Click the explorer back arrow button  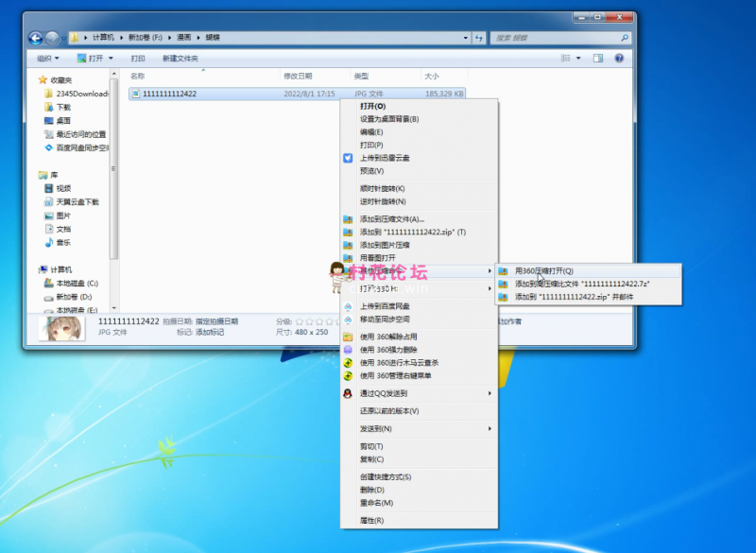[x=36, y=38]
